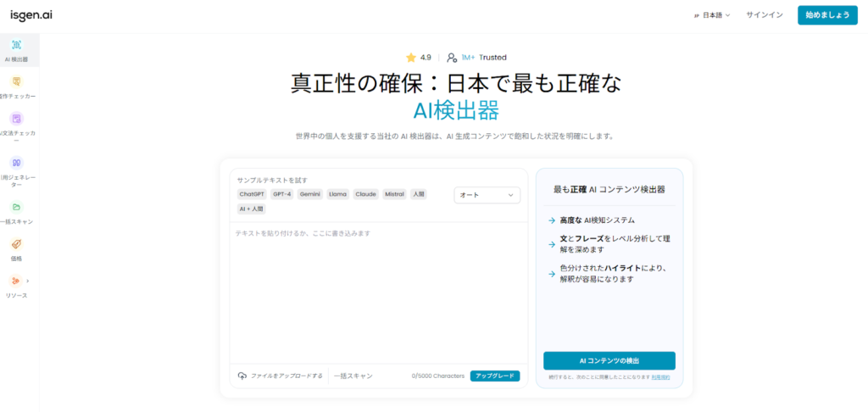
Task: Click the cloud upload file icon
Action: click(242, 376)
